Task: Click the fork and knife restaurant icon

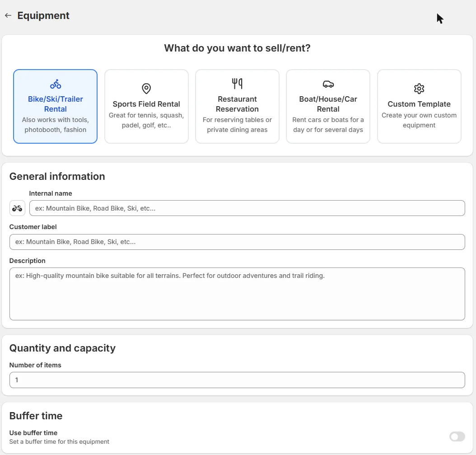Action: coord(237,84)
